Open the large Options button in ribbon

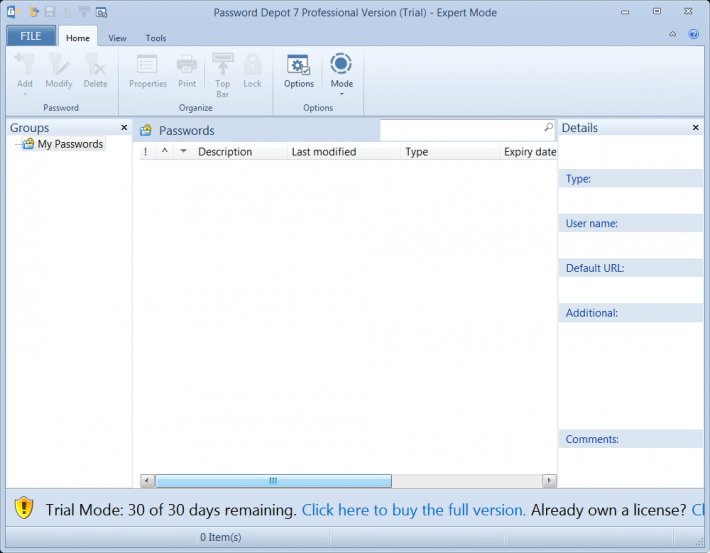[299, 71]
